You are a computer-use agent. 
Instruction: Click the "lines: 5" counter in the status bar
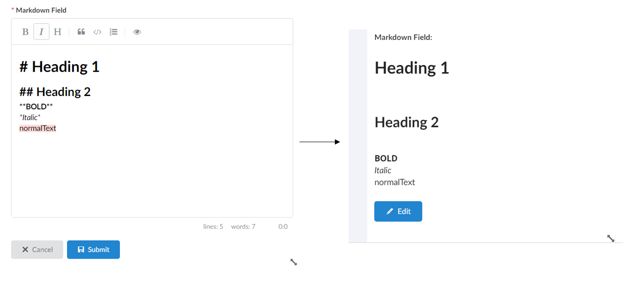pos(213,227)
